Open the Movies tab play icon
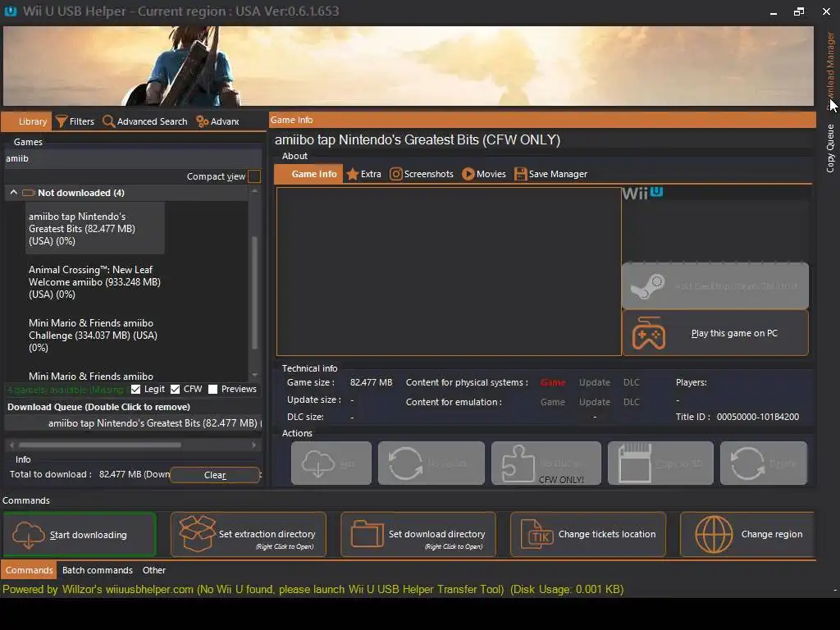The image size is (840, 630). pyautogui.click(x=468, y=174)
